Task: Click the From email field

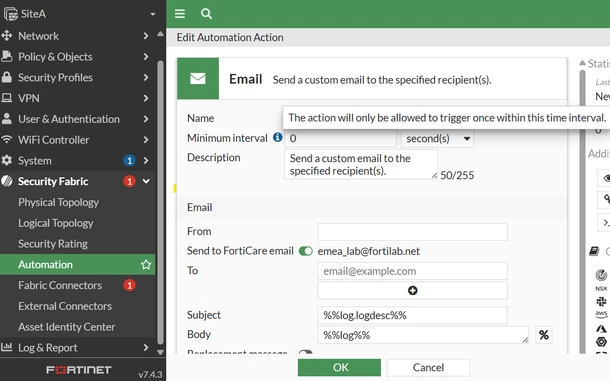Action: tap(412, 232)
